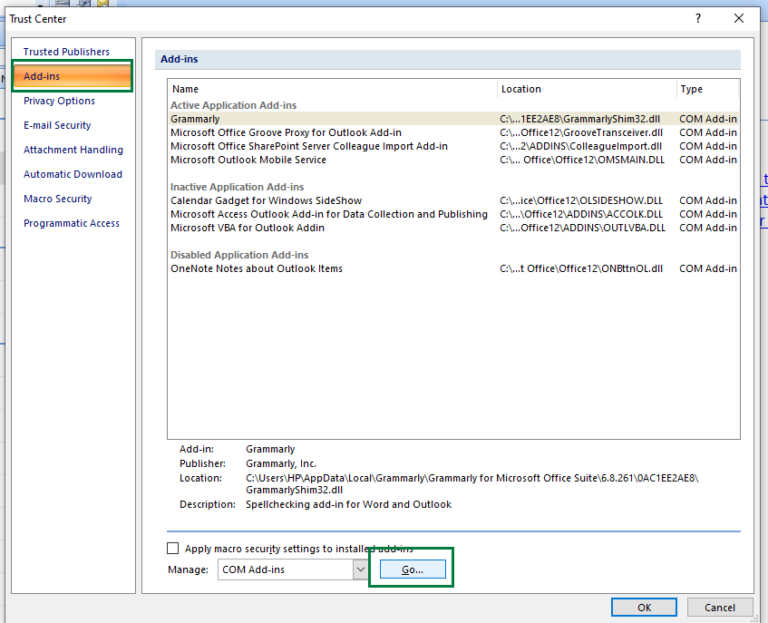The height and width of the screenshot is (623, 768).
Task: Open the Trusted Publishers section
Action: click(x=67, y=52)
